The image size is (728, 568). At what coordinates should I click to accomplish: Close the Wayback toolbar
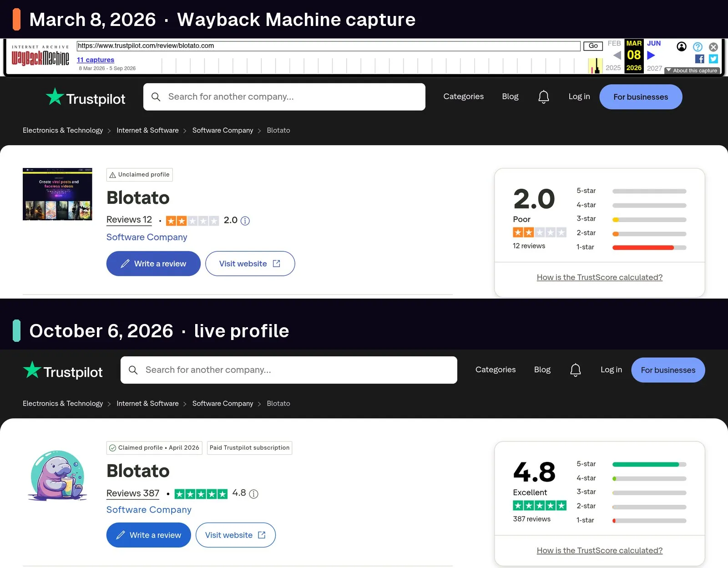pyautogui.click(x=713, y=47)
